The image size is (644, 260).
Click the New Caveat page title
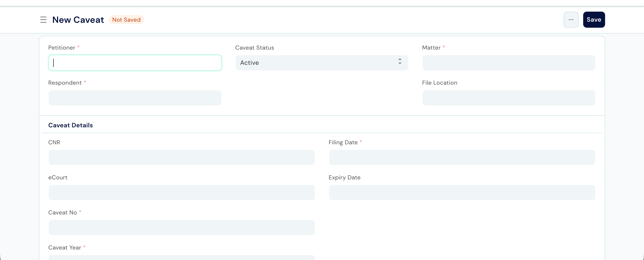click(x=78, y=20)
